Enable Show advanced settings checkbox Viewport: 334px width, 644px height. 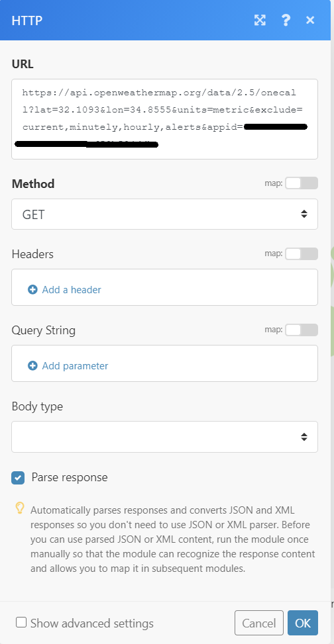21,622
